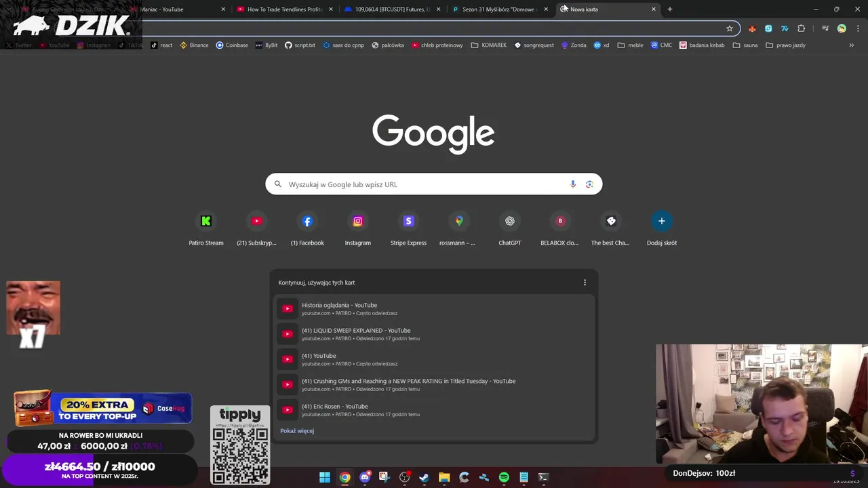Show more bookmarks with the double-chevron
The width and height of the screenshot is (868, 488).
pyautogui.click(x=852, y=45)
